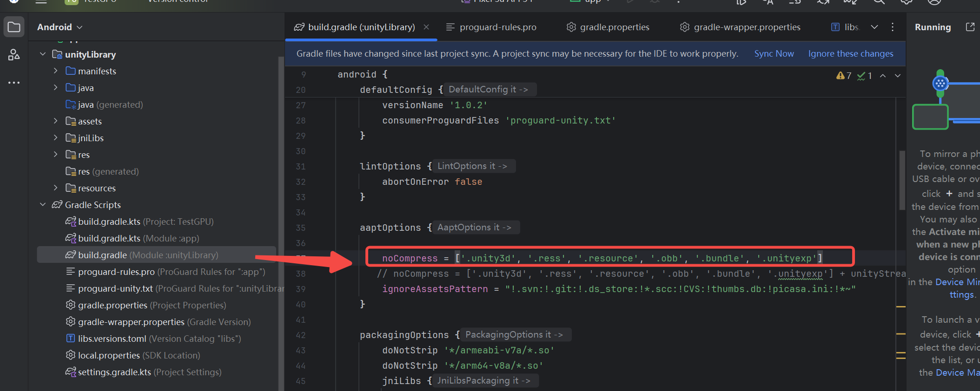Image resolution: width=980 pixels, height=391 pixels.
Task: Collapse the Gradle Scripts node
Action: (43, 204)
